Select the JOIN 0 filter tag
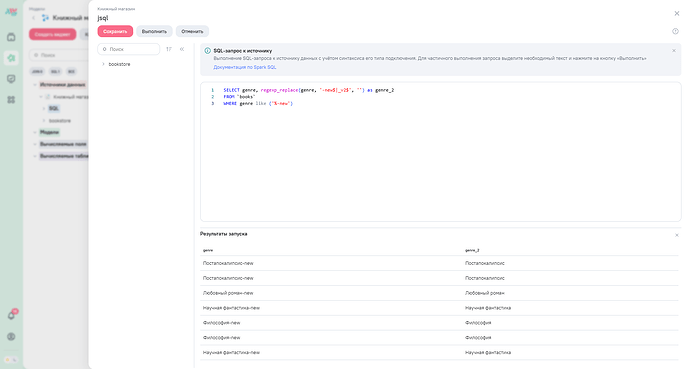Image resolution: width=690 pixels, height=369 pixels. [x=37, y=71]
